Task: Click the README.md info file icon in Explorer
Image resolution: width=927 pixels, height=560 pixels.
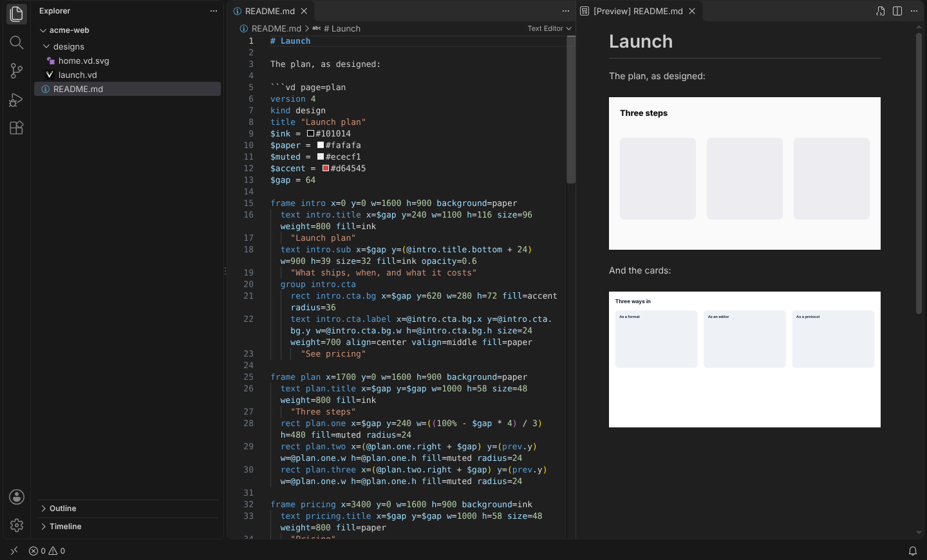Action: click(x=46, y=89)
